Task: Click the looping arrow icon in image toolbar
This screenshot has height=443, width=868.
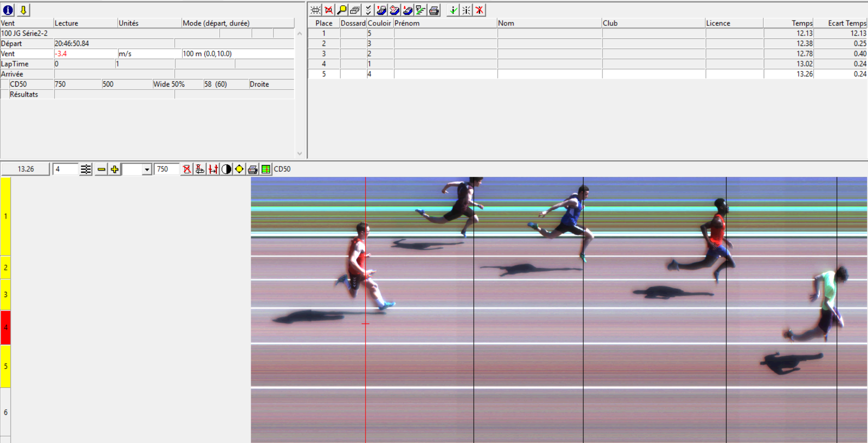Action: 200,169
